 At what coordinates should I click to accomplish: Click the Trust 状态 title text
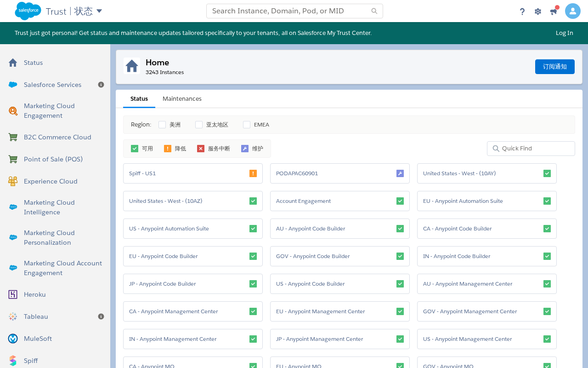[69, 11]
